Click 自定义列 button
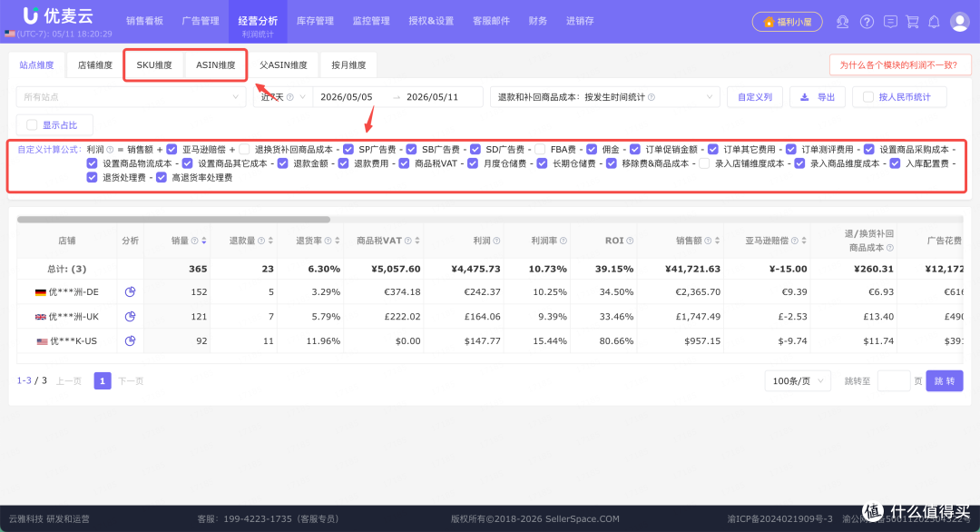This screenshot has height=532, width=980. pos(755,97)
